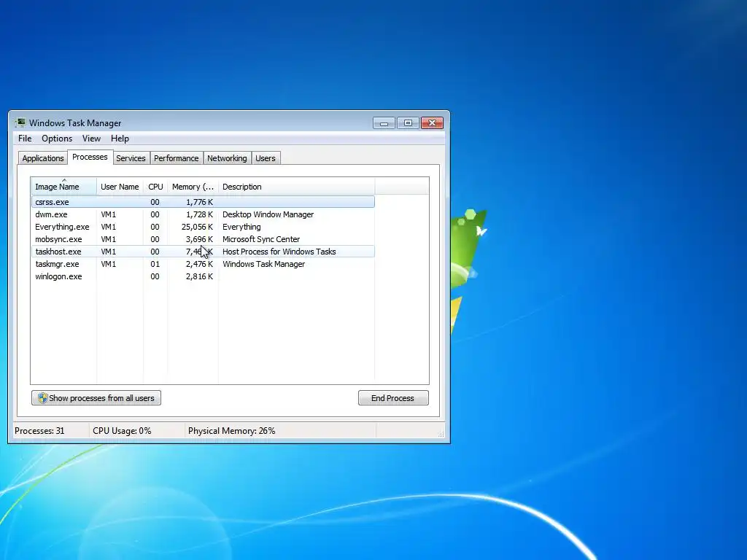Screen dimensions: 747x560
Task: Click Host Process for Windows Tasks description
Action: [x=279, y=252]
